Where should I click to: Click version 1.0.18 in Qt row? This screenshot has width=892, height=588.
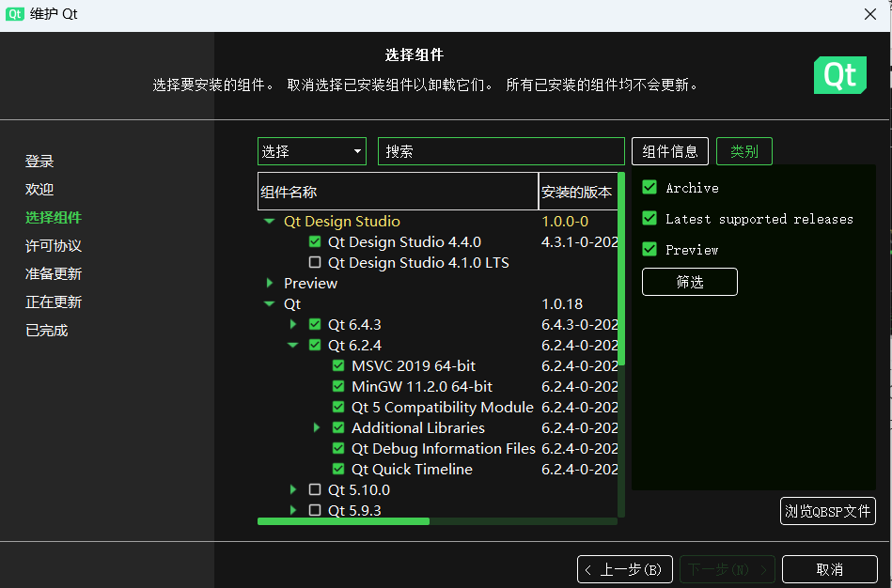(x=562, y=303)
